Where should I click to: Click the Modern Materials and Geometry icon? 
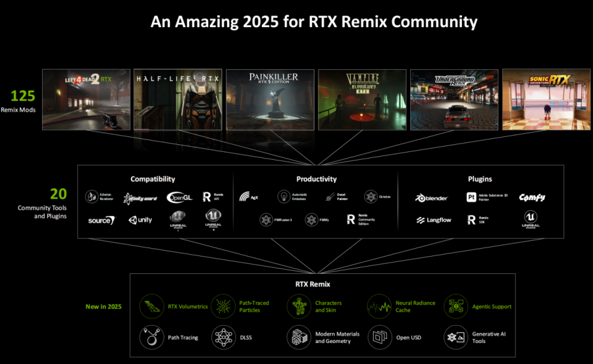(299, 337)
